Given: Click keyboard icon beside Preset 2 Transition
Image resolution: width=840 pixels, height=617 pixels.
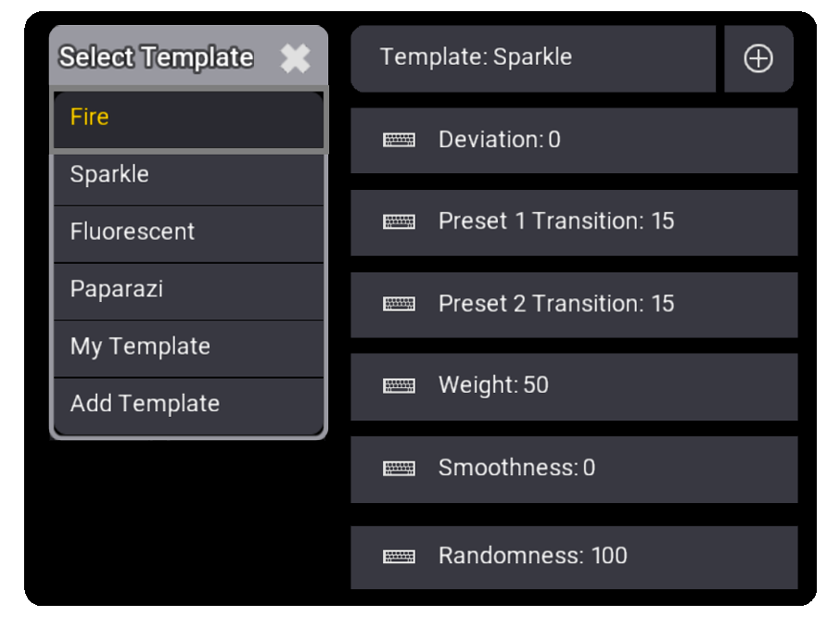Looking at the screenshot, I should tap(399, 304).
